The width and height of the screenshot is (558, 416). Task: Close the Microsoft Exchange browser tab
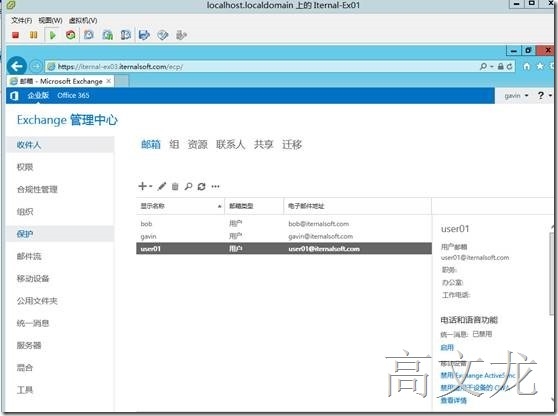109,81
